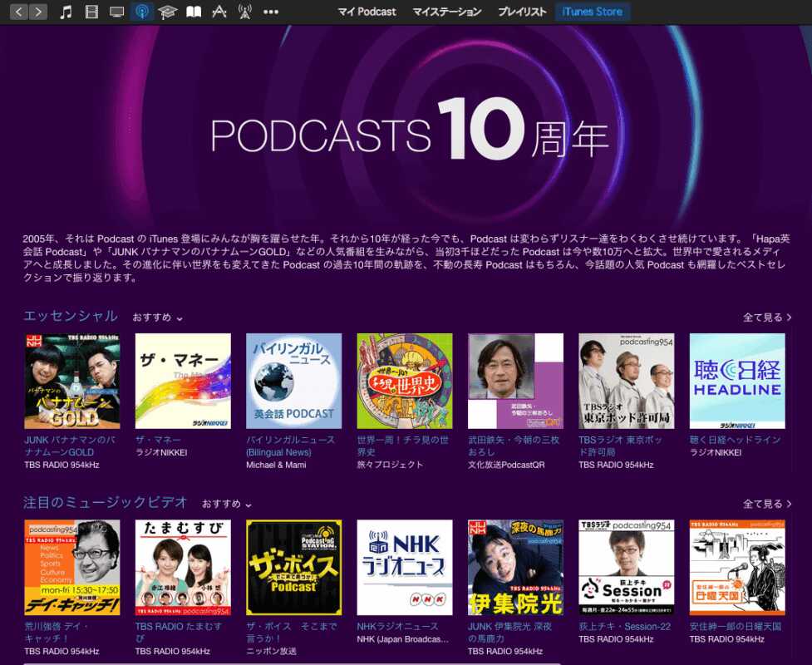Open the Apps library icon

[x=219, y=12]
